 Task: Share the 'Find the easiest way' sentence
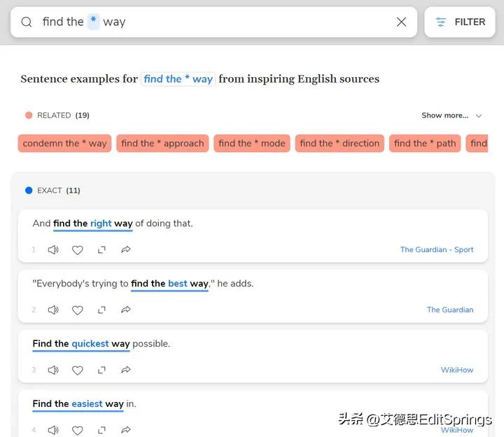(x=126, y=429)
